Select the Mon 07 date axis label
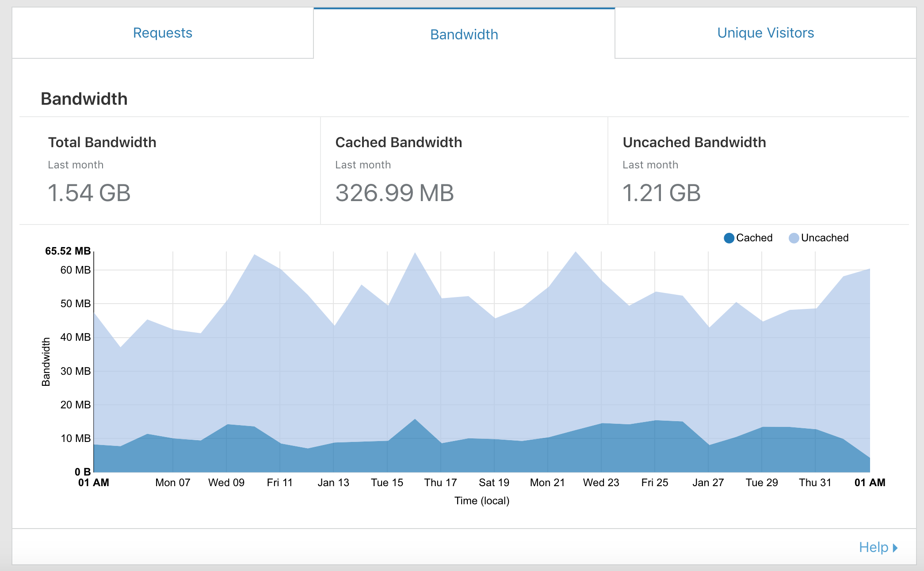This screenshot has height=571, width=924. click(x=172, y=483)
